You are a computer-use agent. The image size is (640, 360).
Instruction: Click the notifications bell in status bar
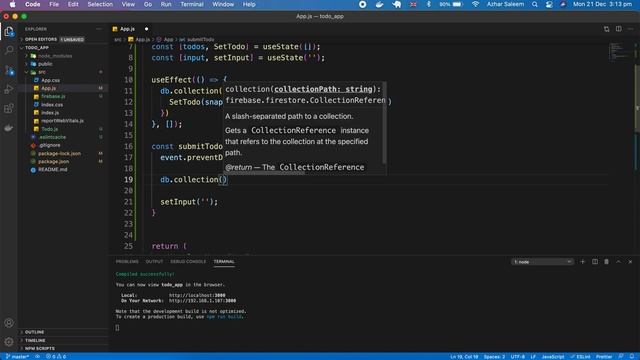[x=632, y=357]
